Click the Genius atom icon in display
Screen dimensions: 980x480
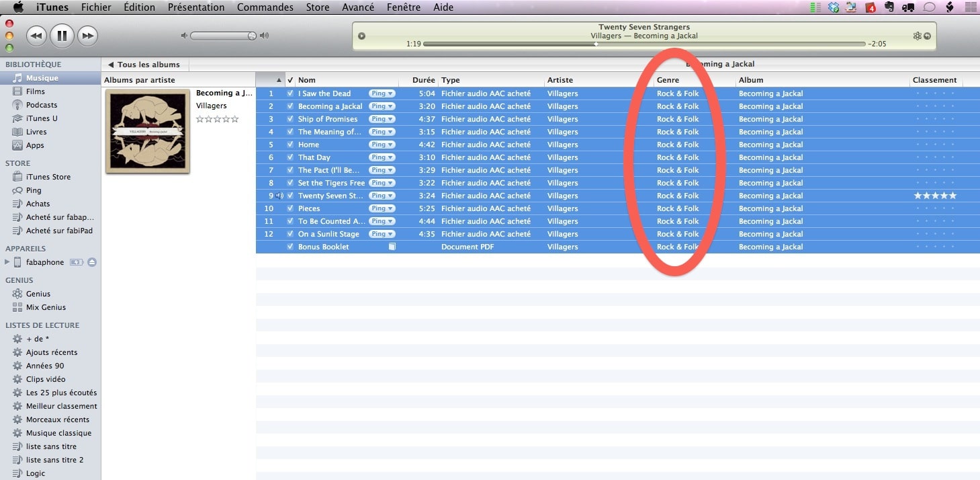(x=917, y=36)
